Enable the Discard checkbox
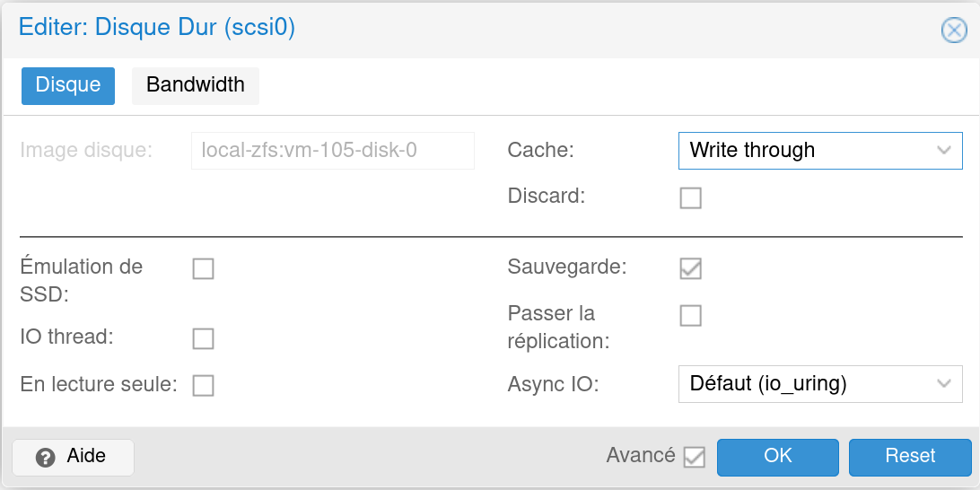 pyautogui.click(x=691, y=198)
